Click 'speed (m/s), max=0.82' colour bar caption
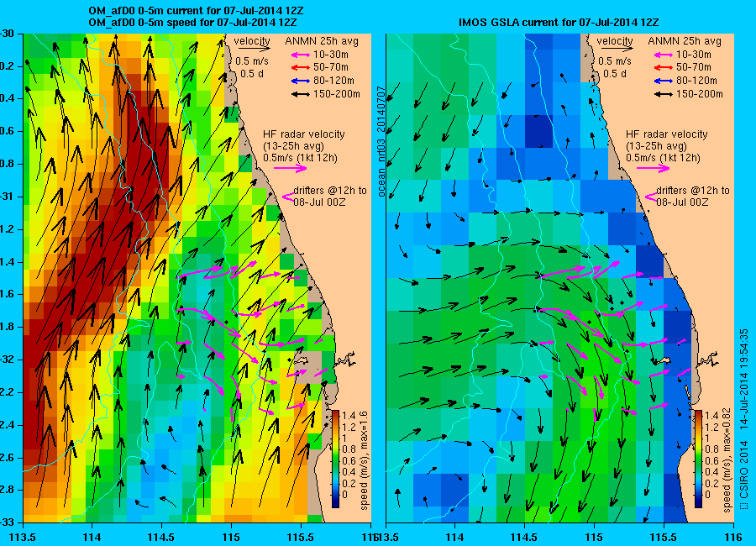The width and height of the screenshot is (756, 546). pyautogui.click(x=727, y=459)
